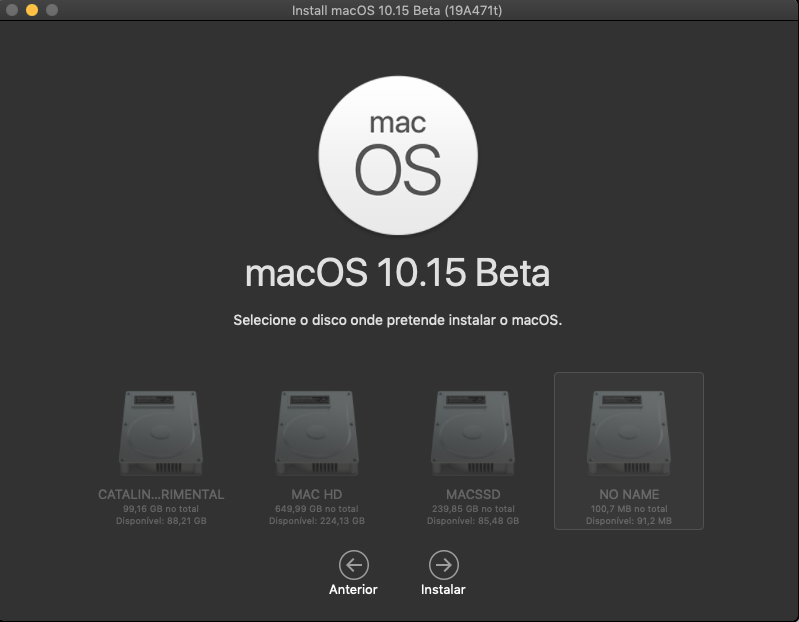799x622 pixels.
Task: Click '239,85 GB no total' text
Action: [473, 508]
